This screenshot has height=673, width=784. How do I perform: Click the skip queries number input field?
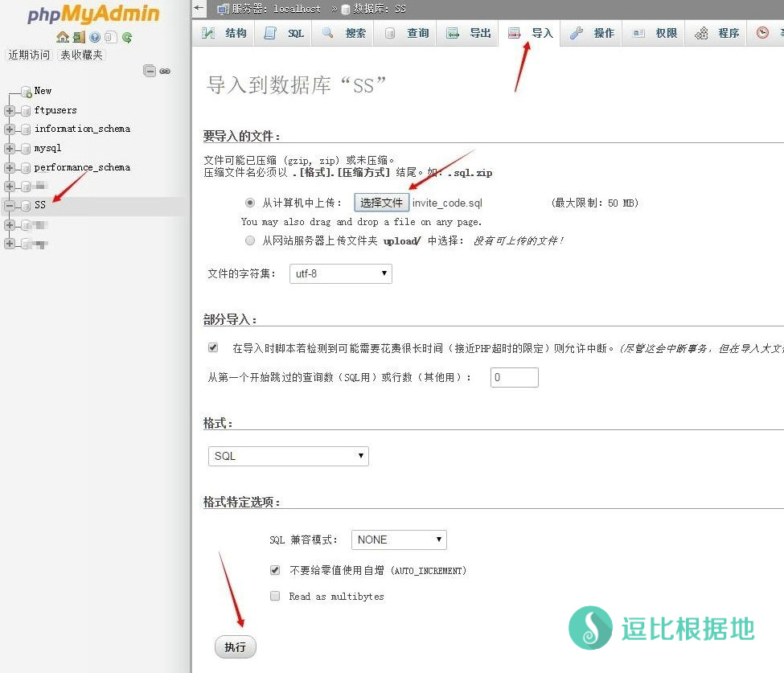tap(514, 377)
